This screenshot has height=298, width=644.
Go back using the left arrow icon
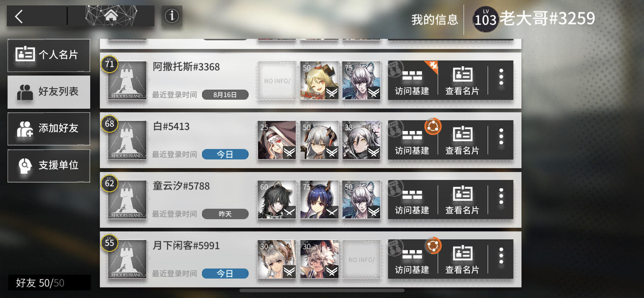pos(19,16)
